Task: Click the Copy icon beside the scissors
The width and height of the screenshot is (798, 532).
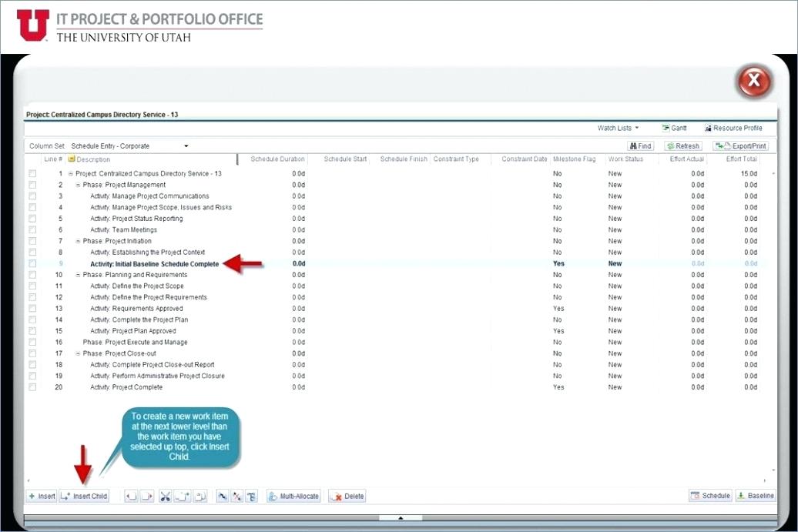Action: (x=183, y=497)
